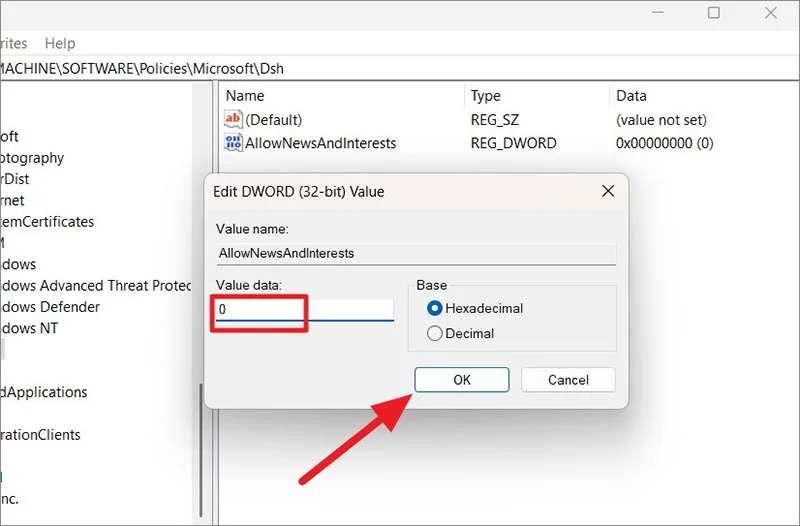Image resolution: width=800 pixels, height=526 pixels.
Task: Click the Data column header
Action: click(631, 96)
